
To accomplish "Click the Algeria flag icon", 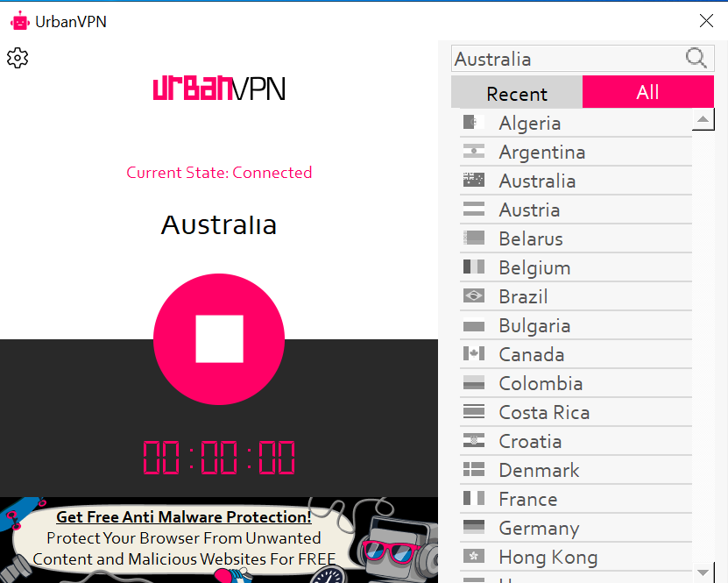I will (474, 123).
